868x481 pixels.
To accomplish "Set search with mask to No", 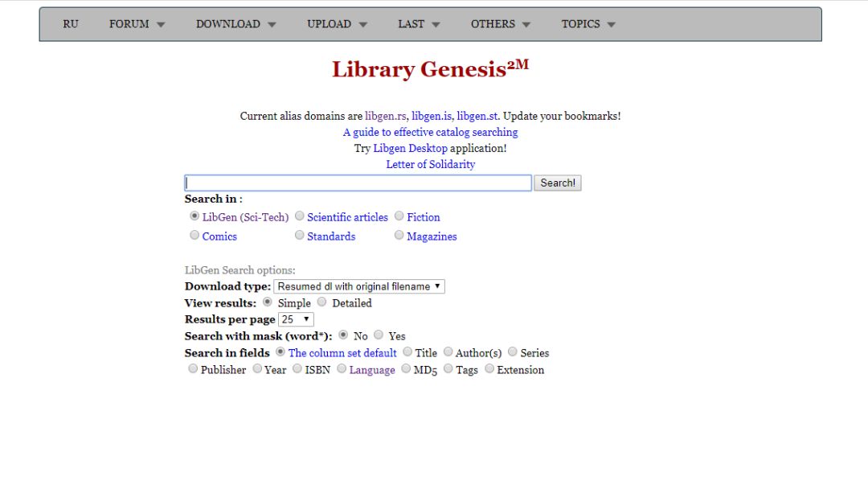I will (343, 335).
